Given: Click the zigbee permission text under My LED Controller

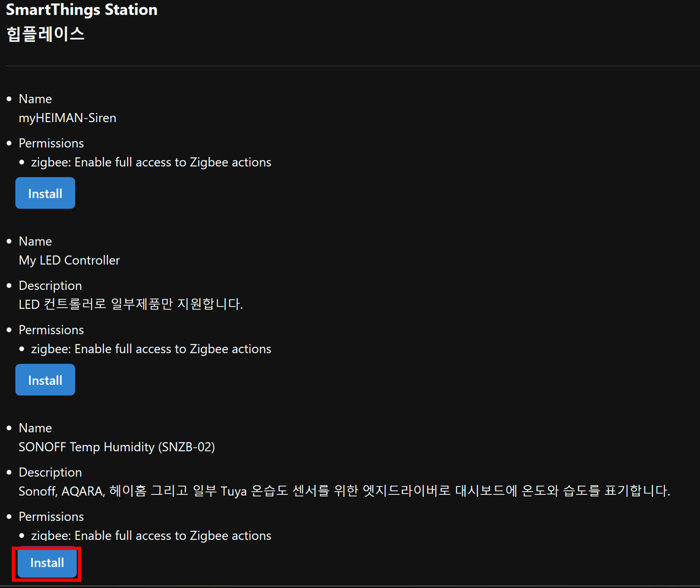Looking at the screenshot, I should pyautogui.click(x=151, y=349).
